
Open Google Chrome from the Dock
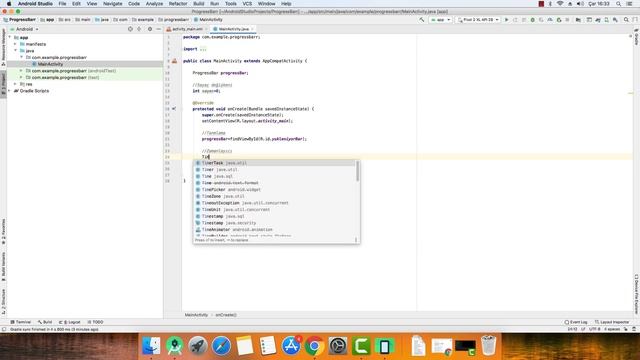click(x=314, y=346)
